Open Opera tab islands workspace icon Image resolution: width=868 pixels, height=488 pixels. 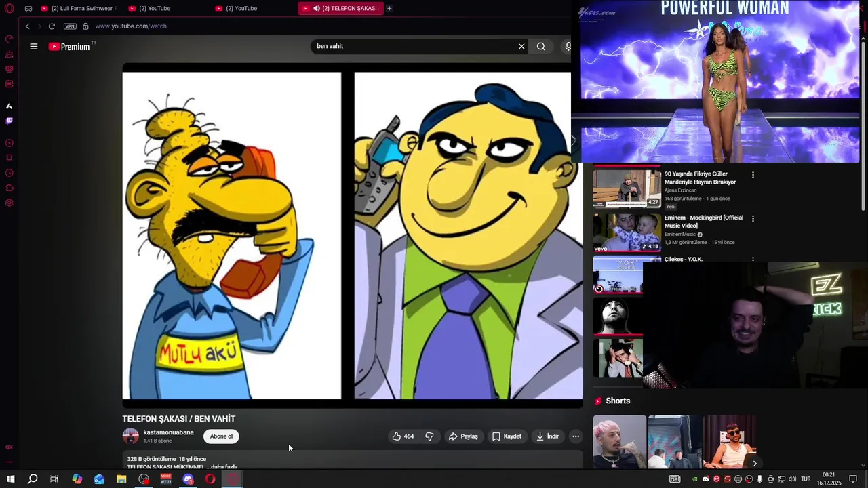(x=28, y=9)
